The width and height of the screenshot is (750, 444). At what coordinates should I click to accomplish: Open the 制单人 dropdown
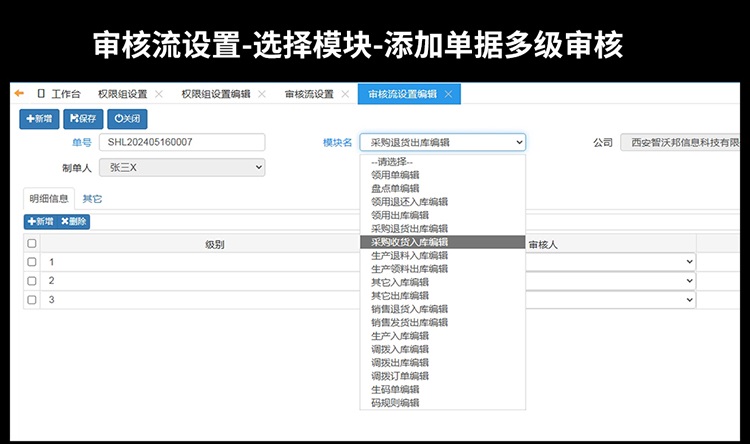coord(182,167)
